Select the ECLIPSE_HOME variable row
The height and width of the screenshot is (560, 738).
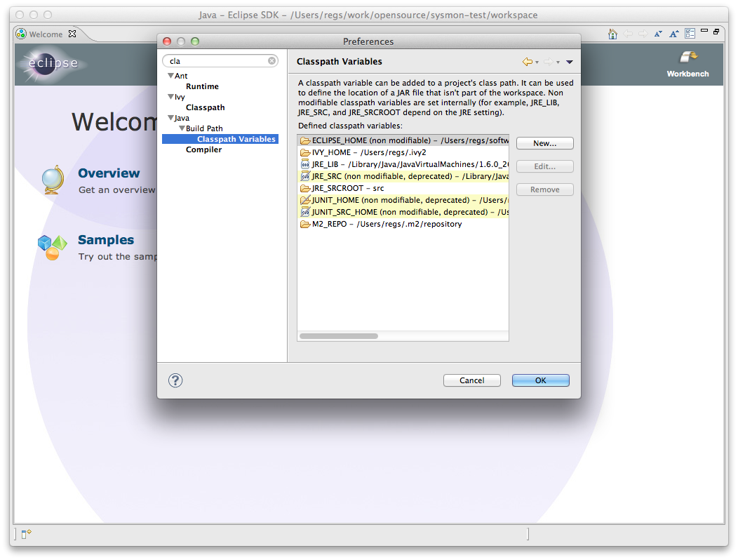[x=403, y=140]
